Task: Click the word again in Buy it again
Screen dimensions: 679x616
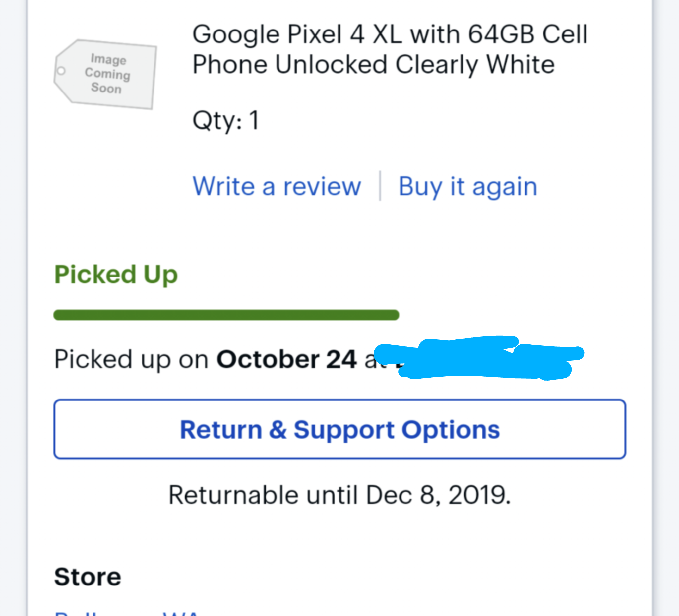Action: tap(505, 187)
